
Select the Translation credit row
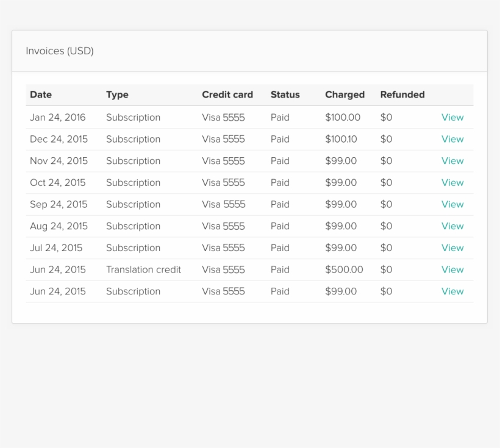[x=143, y=269]
